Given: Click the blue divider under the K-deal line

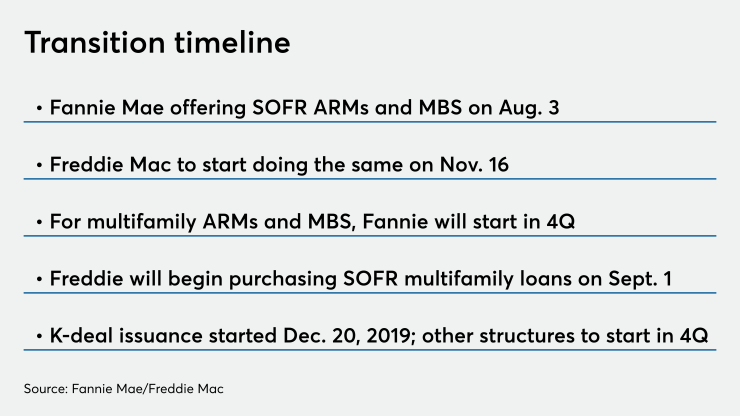Looking at the screenshot, I should click(370, 349).
